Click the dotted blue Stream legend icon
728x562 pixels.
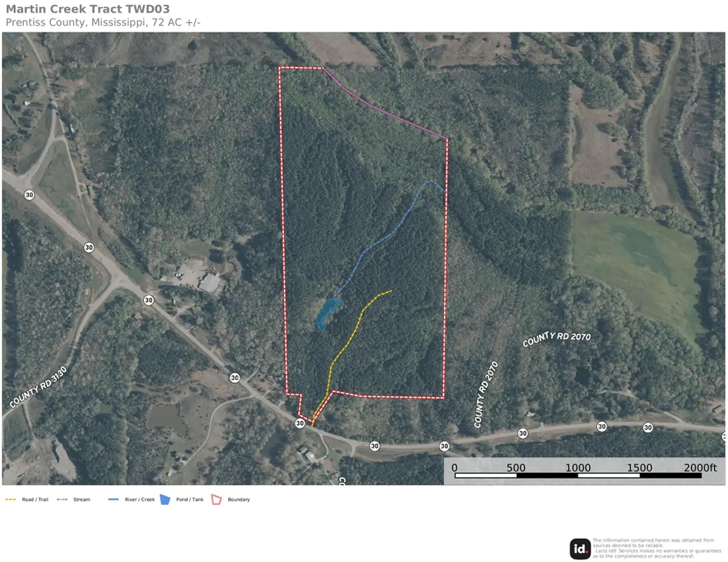coord(62,499)
